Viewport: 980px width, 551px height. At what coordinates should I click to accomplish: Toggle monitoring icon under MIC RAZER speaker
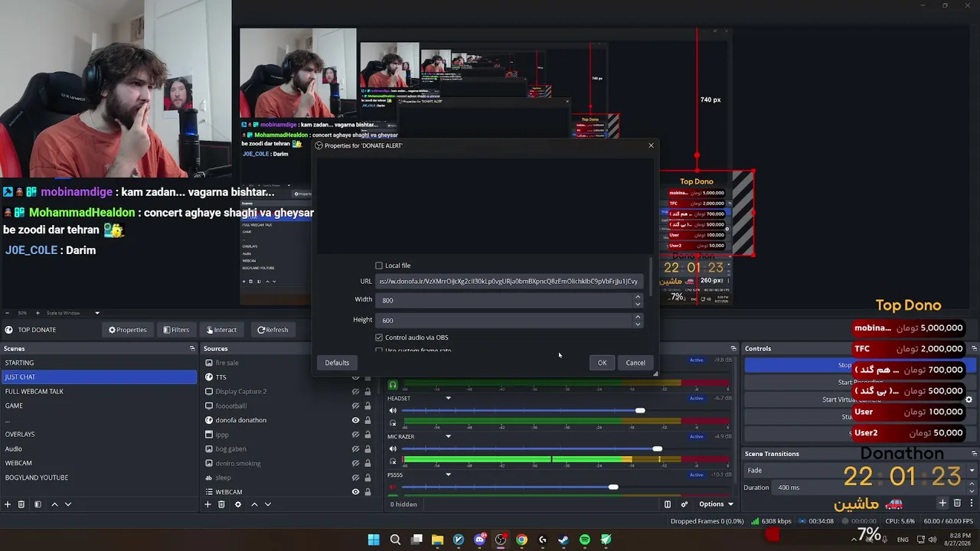(393, 461)
